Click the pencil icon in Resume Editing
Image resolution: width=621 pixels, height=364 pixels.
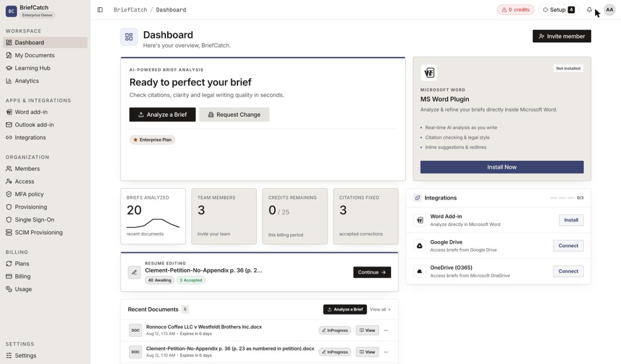(134, 272)
